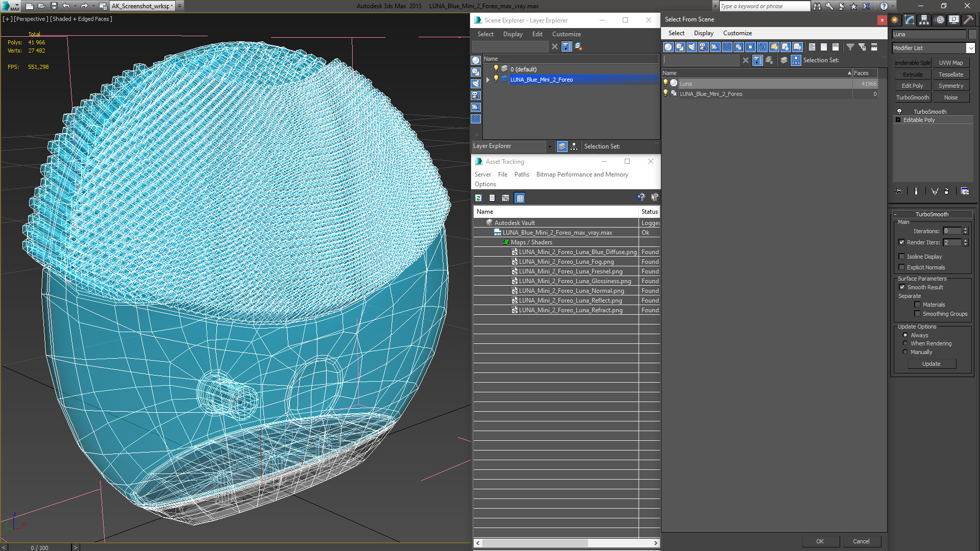Image resolution: width=980 pixels, height=551 pixels.
Task: Open the Hierarchy panel tab
Action: [x=924, y=20]
